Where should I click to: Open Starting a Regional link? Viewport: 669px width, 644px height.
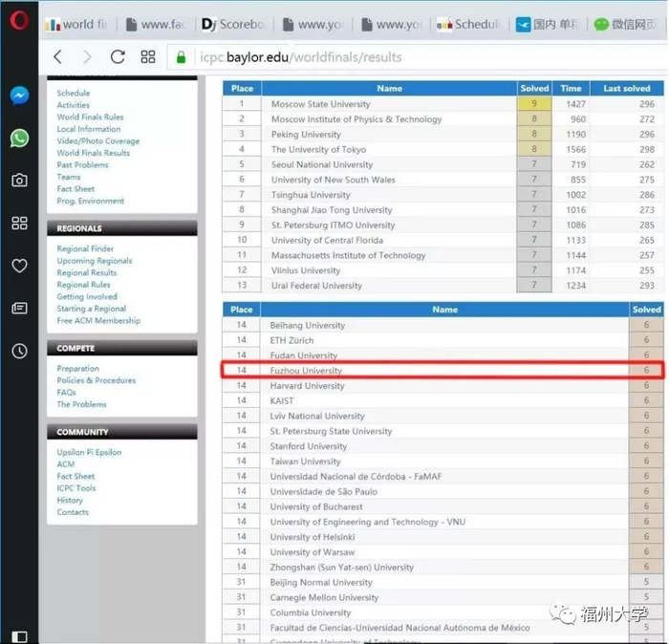pyautogui.click(x=92, y=309)
